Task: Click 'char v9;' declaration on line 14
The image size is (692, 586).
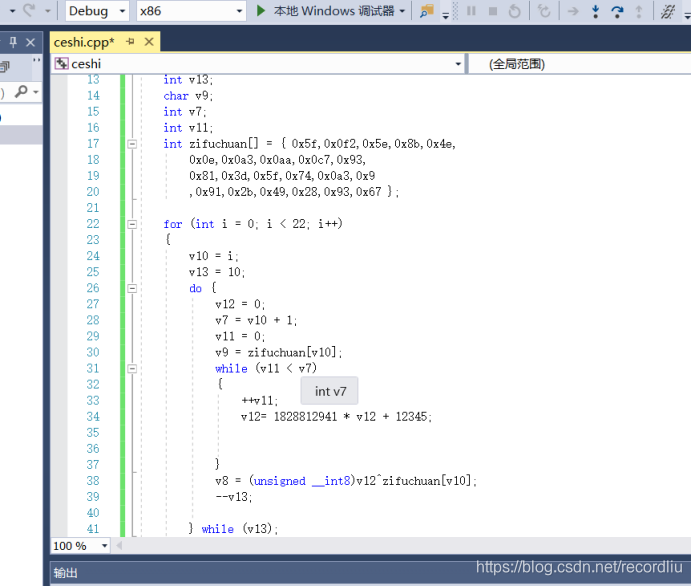Action: (x=188, y=96)
